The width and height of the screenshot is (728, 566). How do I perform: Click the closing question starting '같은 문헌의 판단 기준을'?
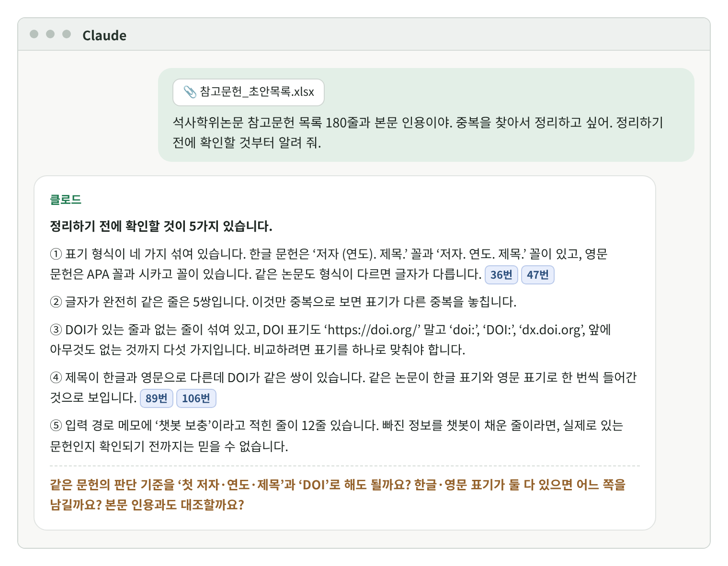tap(338, 495)
